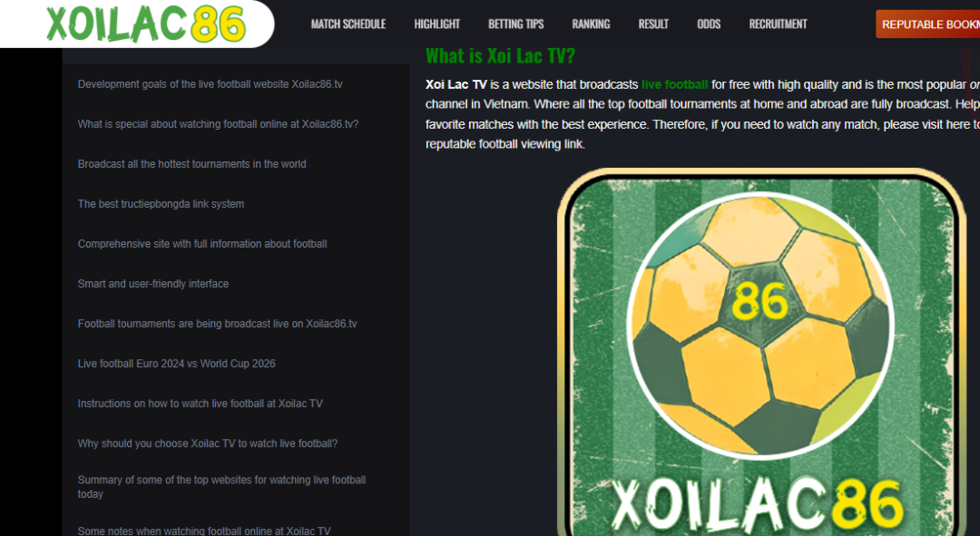Select 'The best tructiepbongda link system' entry

[x=161, y=204]
